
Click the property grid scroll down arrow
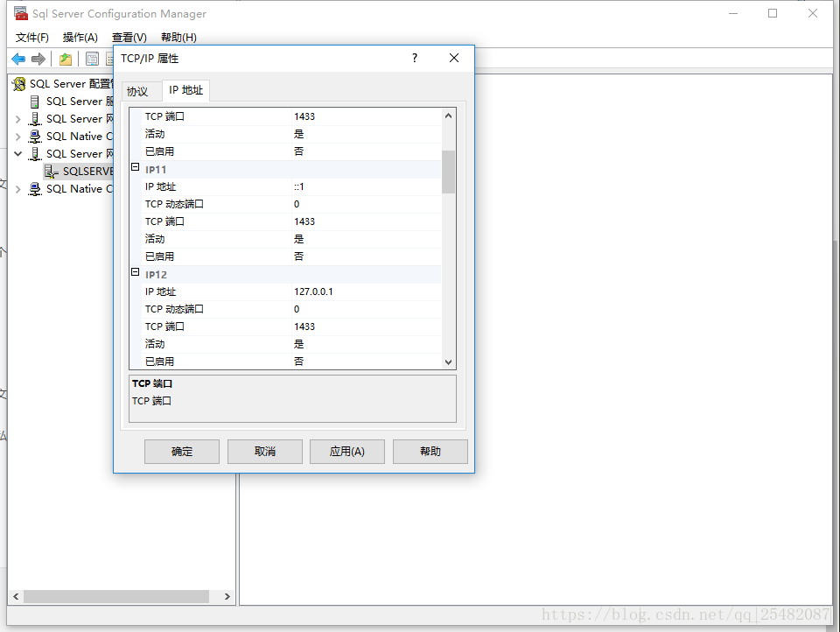[x=448, y=362]
